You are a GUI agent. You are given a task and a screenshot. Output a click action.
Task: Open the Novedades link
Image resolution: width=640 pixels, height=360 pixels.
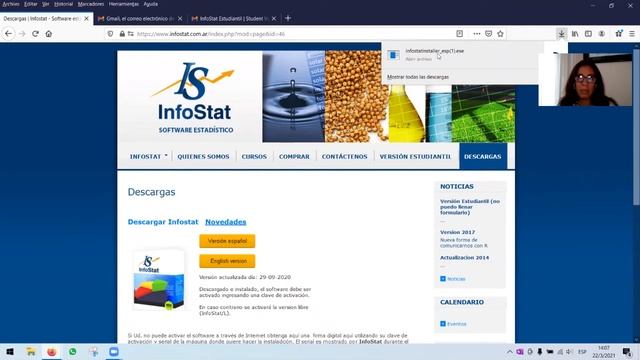[226, 222]
